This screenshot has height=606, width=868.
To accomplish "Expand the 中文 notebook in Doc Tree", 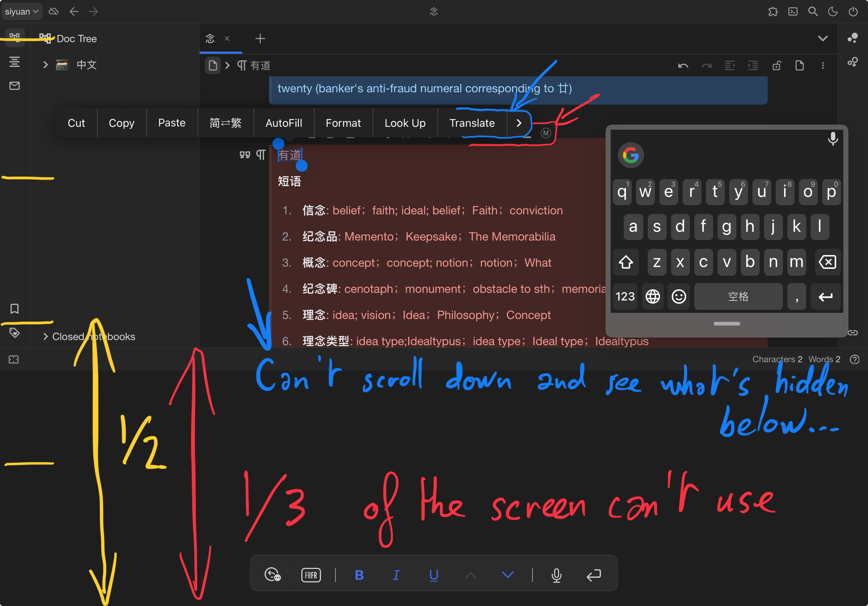I will [x=45, y=65].
